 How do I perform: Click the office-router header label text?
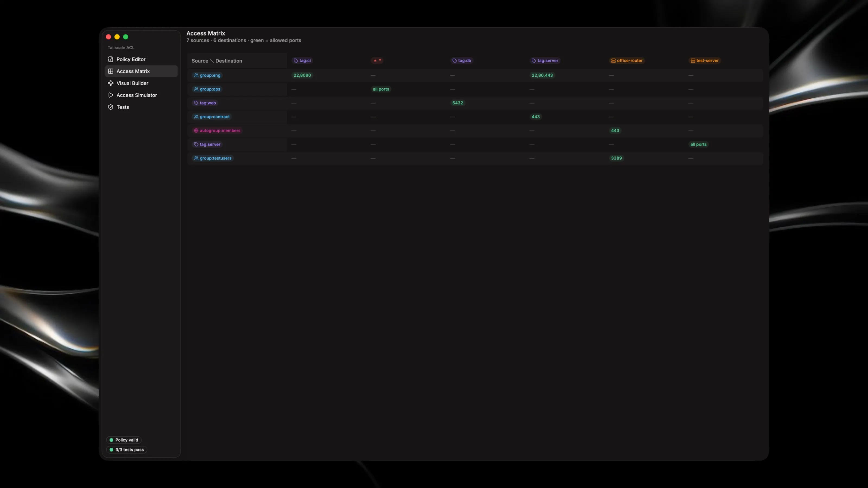click(630, 61)
